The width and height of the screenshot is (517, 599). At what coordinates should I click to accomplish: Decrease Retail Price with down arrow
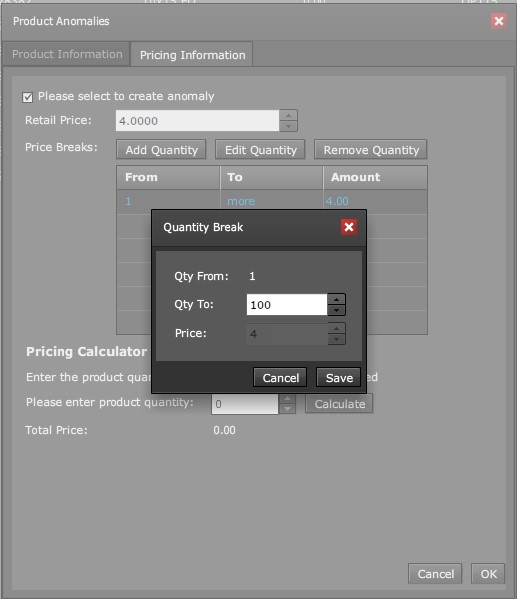click(288, 126)
